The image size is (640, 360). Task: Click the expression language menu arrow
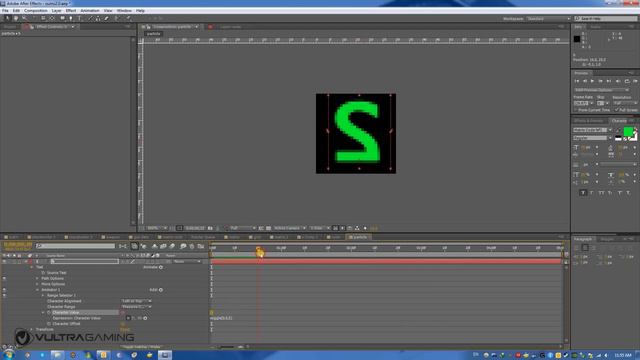[145, 318]
